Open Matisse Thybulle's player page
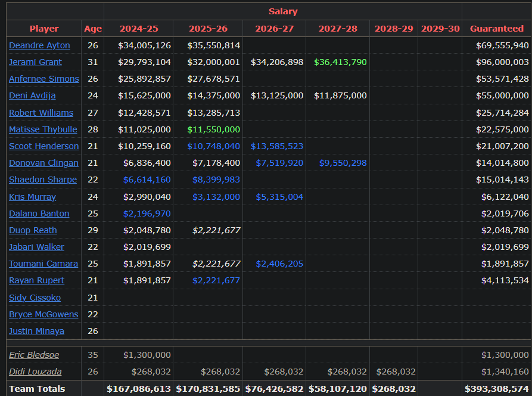This screenshot has height=396, width=532. (x=43, y=129)
